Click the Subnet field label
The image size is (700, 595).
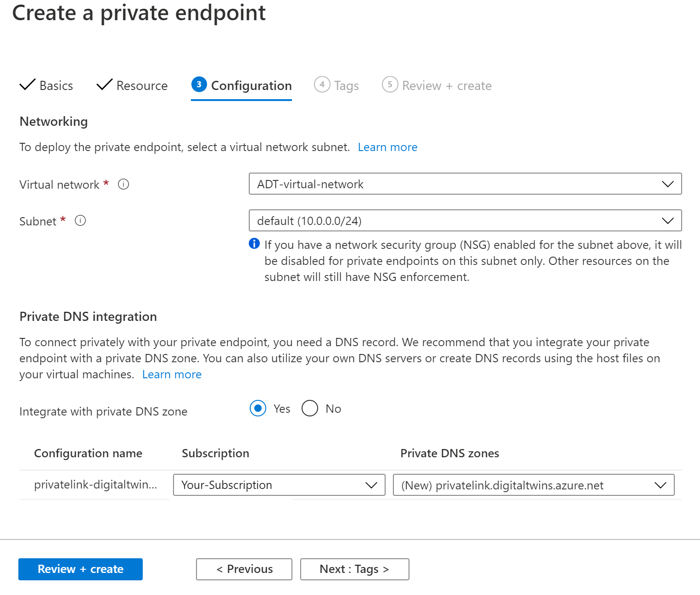click(38, 221)
